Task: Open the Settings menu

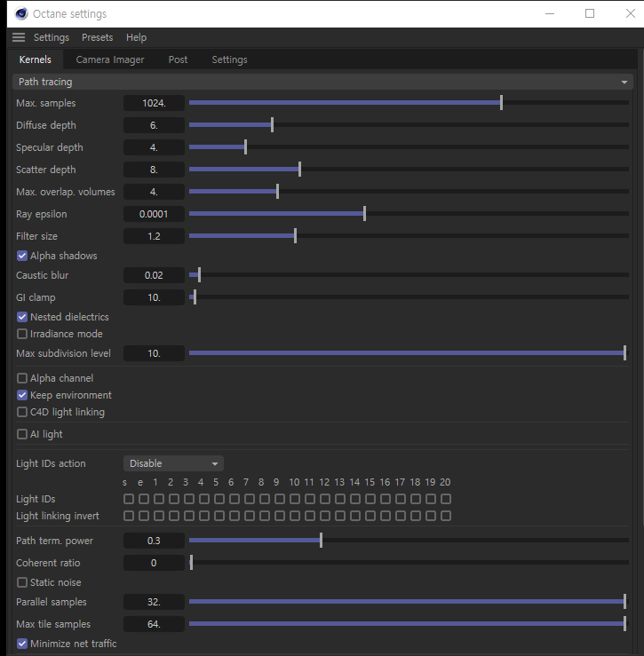Action: click(52, 37)
